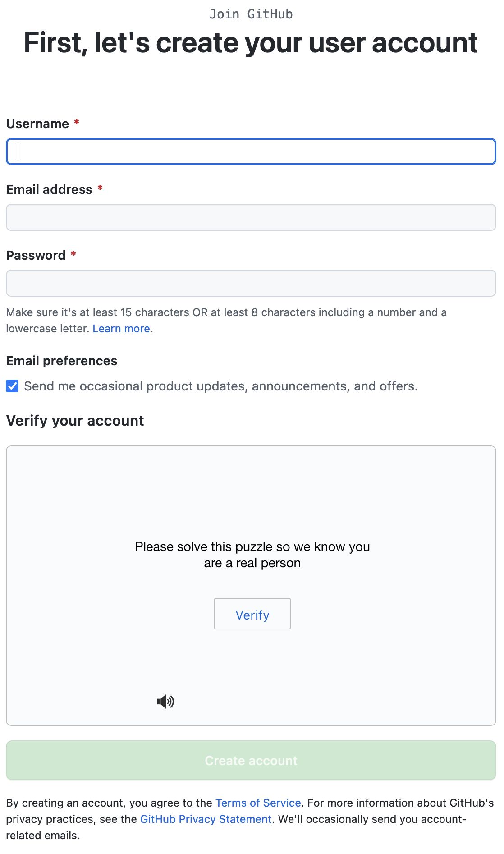Open the GitHub Privacy Statement link
Screen dimensions: 504x854
[206, 819]
